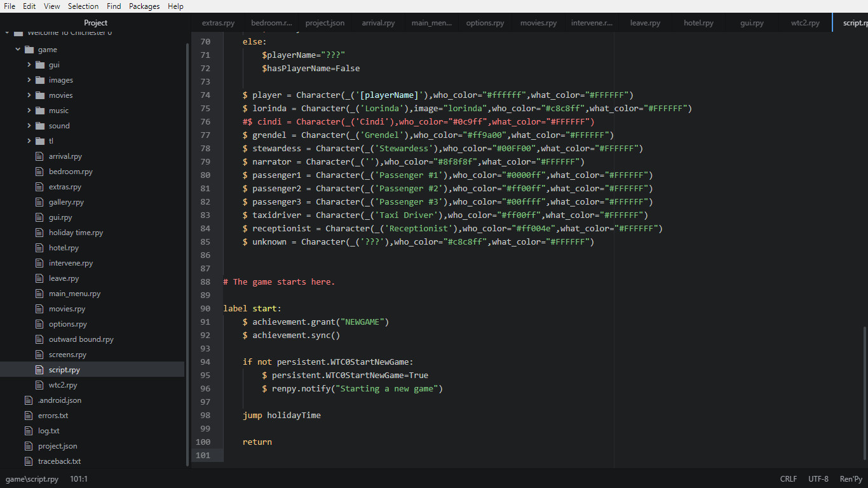Screen dimensions: 868x488
Task: Click the .android.json file icon
Action: tap(27, 400)
